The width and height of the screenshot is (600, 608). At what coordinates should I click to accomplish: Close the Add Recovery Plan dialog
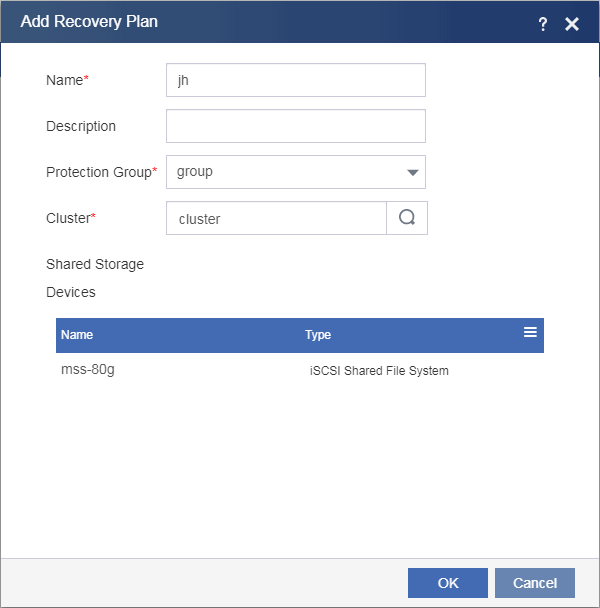tap(572, 24)
